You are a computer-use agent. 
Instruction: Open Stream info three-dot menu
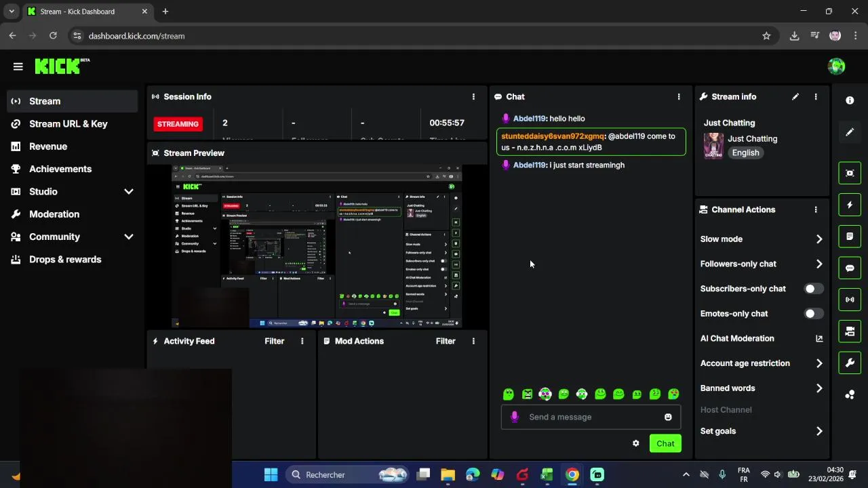[x=816, y=97]
